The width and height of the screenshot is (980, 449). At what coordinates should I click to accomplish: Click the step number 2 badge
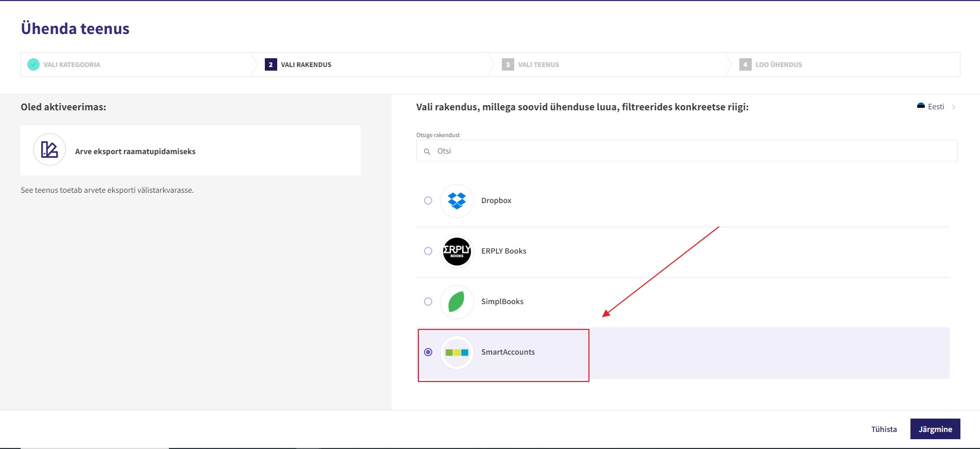pos(271,64)
